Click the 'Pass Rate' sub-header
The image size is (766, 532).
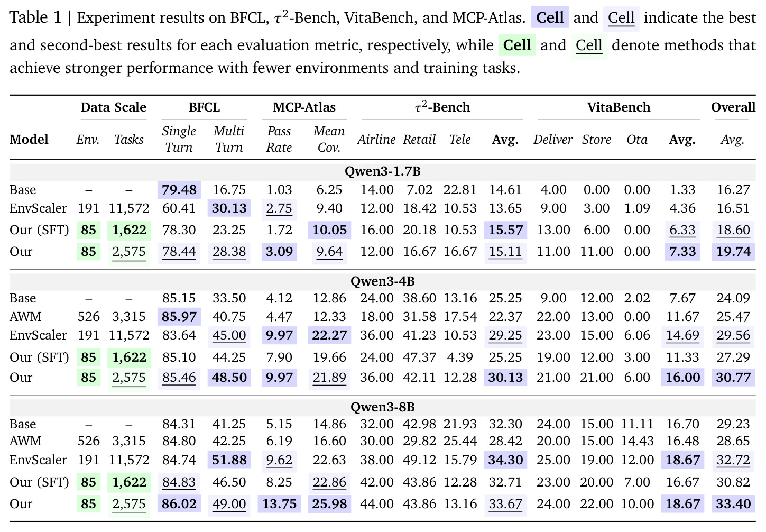pos(279,139)
